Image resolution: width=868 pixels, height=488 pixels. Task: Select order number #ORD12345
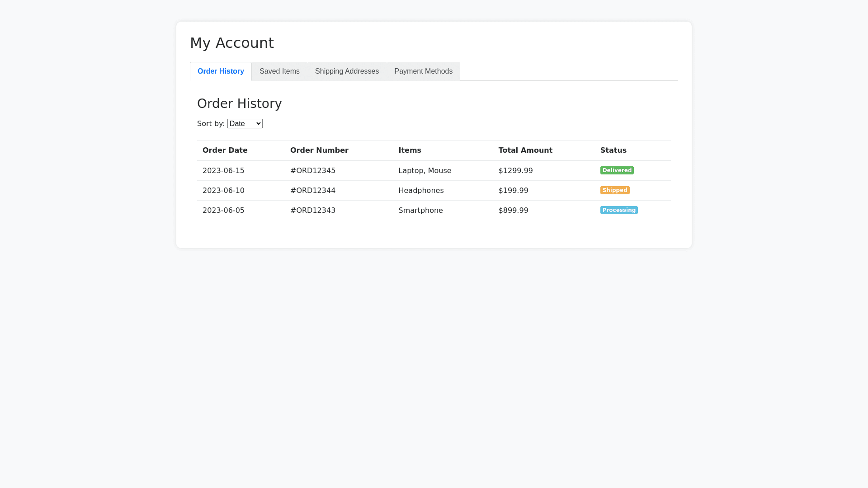(313, 171)
